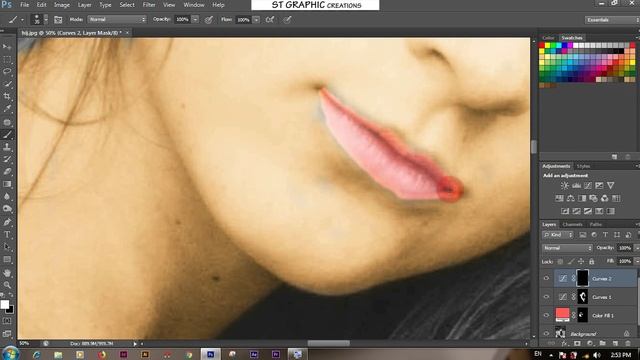Select the Move tool
Image resolution: width=640 pixels, height=360 pixels.
tap(7, 47)
